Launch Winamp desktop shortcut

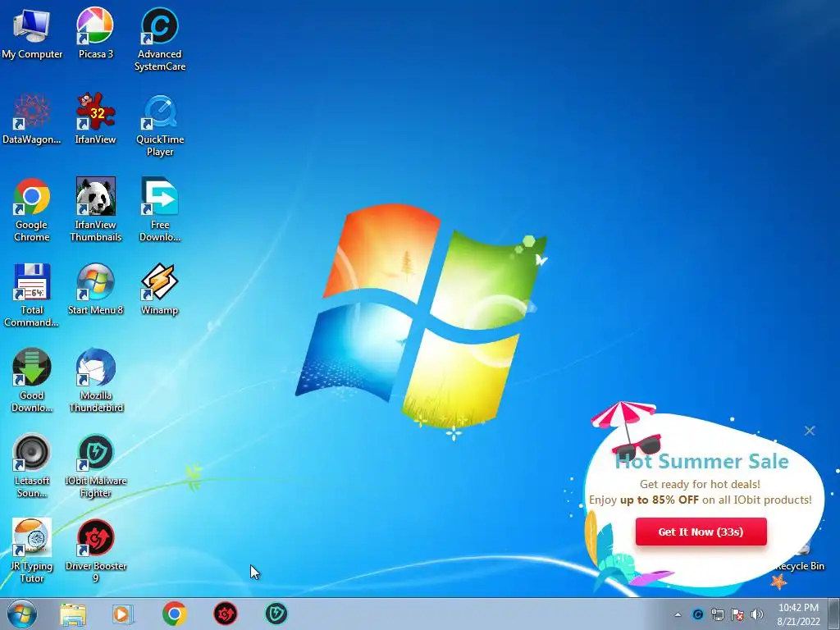[160, 290]
